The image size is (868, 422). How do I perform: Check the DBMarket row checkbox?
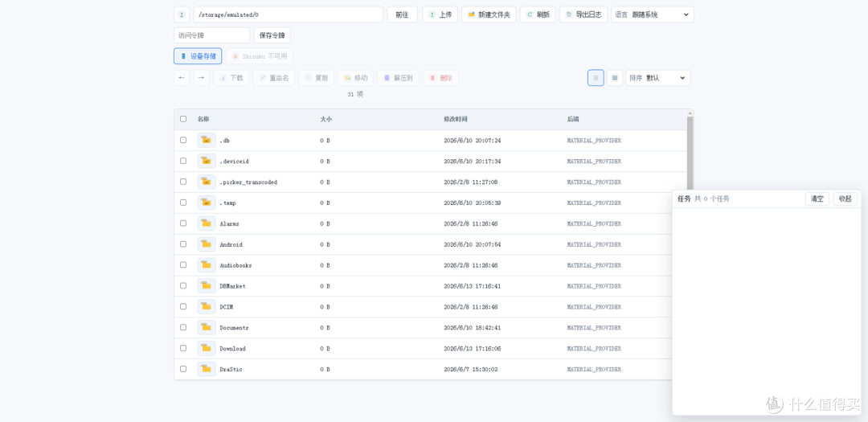click(x=183, y=285)
